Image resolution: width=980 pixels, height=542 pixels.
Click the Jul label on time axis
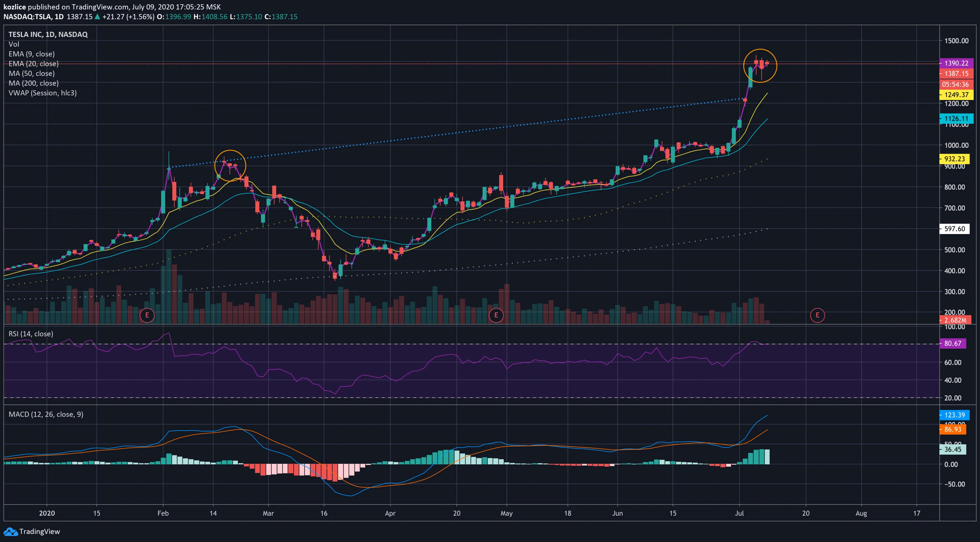[739, 513]
